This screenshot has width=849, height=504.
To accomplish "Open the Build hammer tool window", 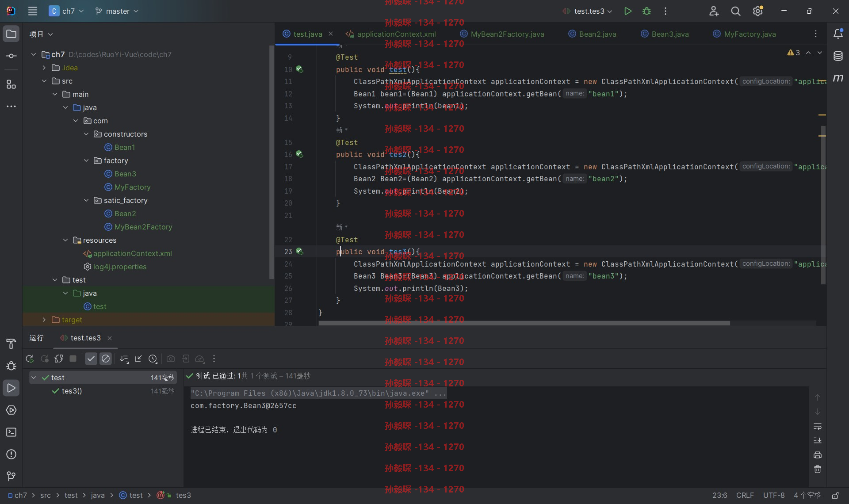I will click(11, 344).
